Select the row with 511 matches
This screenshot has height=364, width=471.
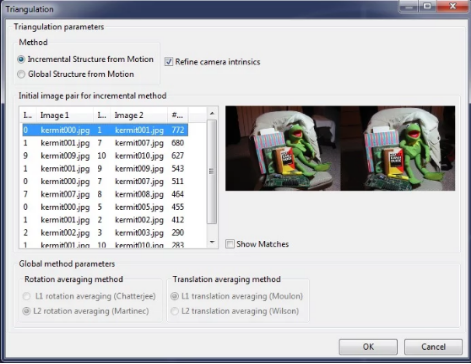[105, 181]
